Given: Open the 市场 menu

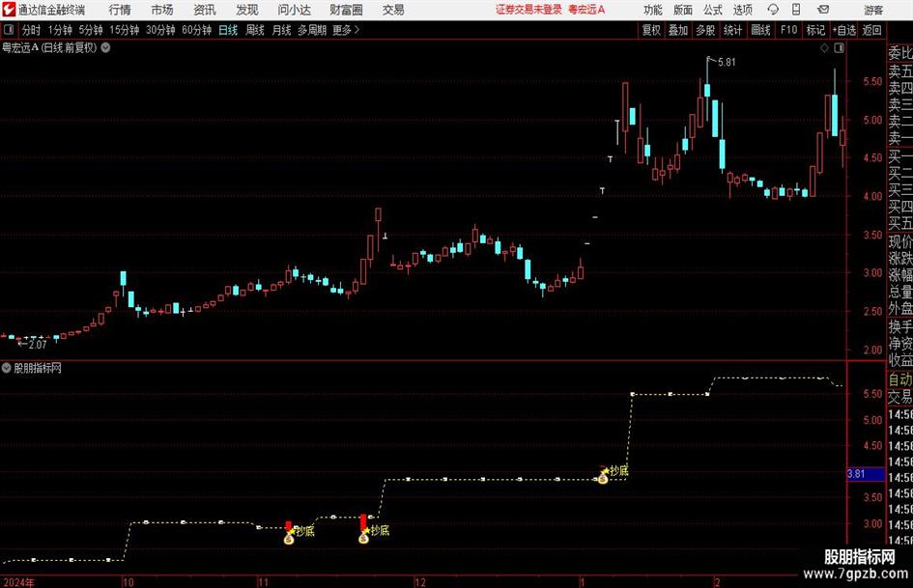Looking at the screenshot, I should (162, 10).
